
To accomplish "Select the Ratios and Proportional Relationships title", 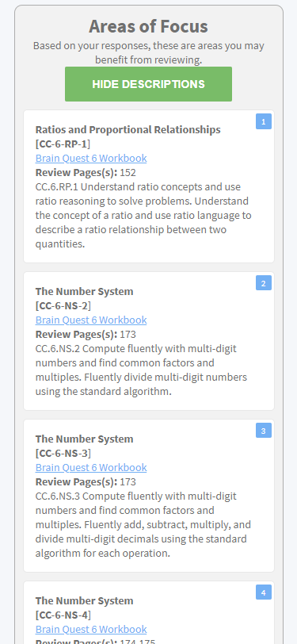I will point(128,130).
